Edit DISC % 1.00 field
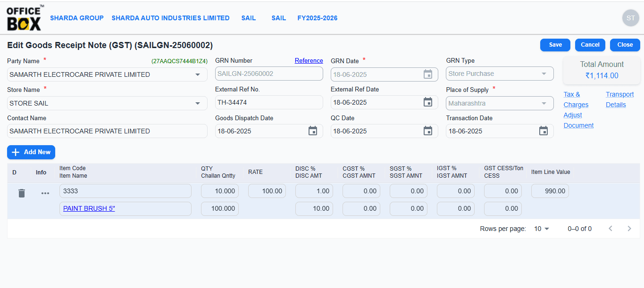This screenshot has height=288, width=644. coord(314,191)
